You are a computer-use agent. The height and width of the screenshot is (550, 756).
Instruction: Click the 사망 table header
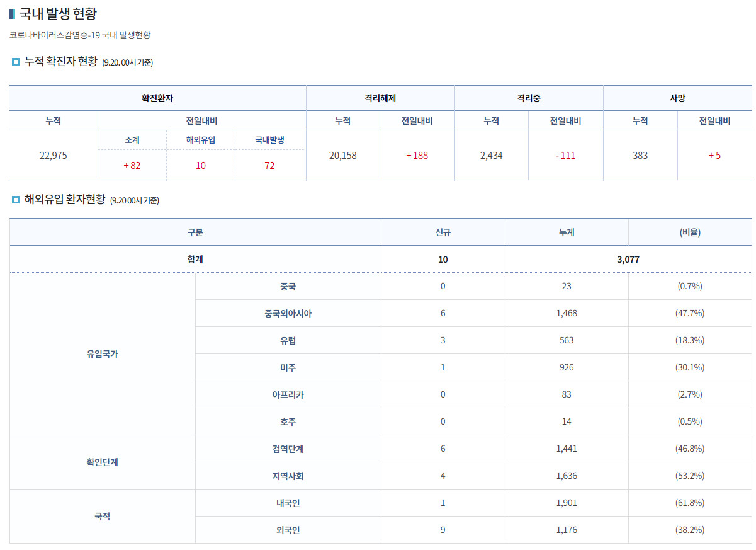coord(678,98)
